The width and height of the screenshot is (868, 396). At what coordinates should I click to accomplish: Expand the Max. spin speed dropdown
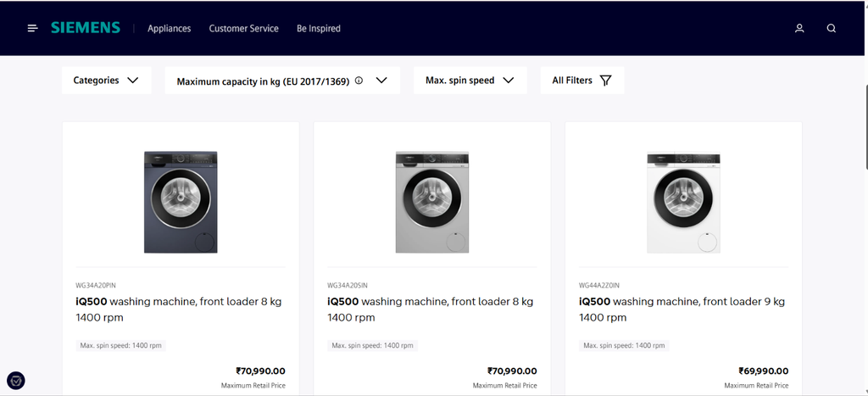tap(470, 81)
